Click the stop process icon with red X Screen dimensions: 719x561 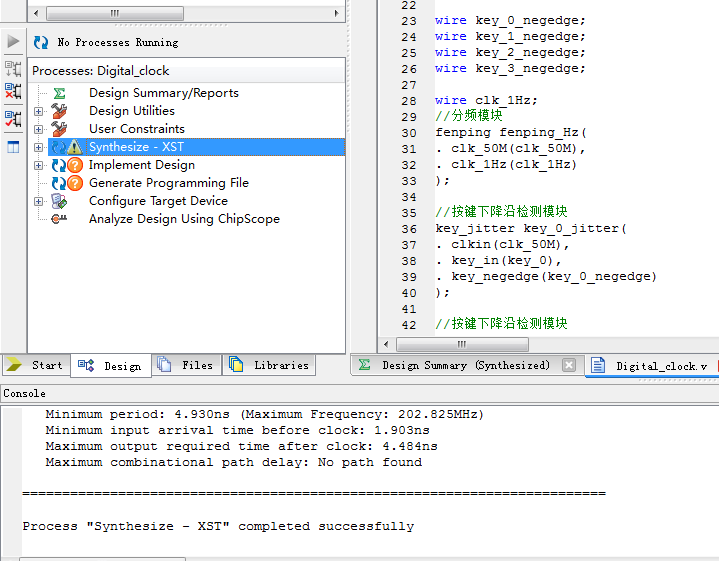point(13,92)
